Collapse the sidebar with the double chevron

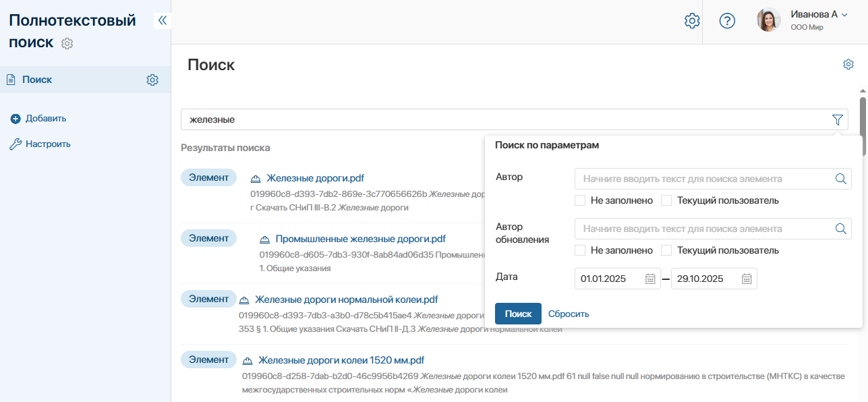pyautogui.click(x=162, y=20)
